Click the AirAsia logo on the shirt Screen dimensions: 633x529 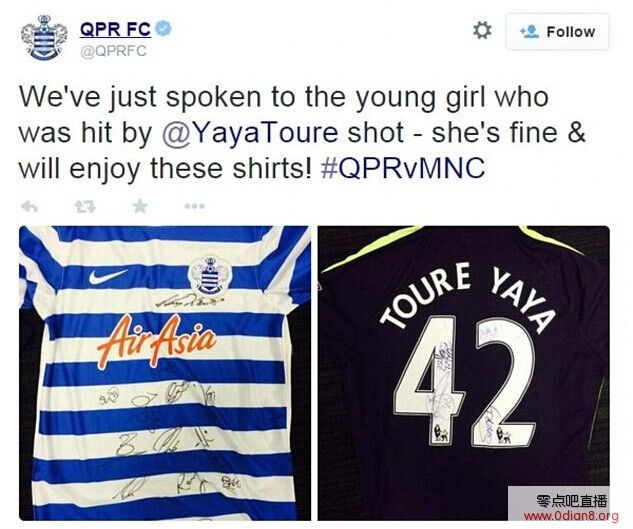[x=157, y=341]
